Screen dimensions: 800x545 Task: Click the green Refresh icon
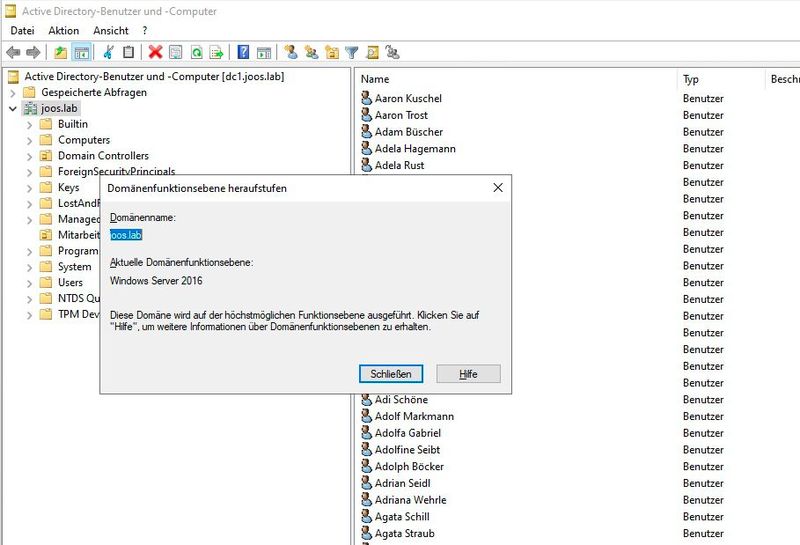196,52
